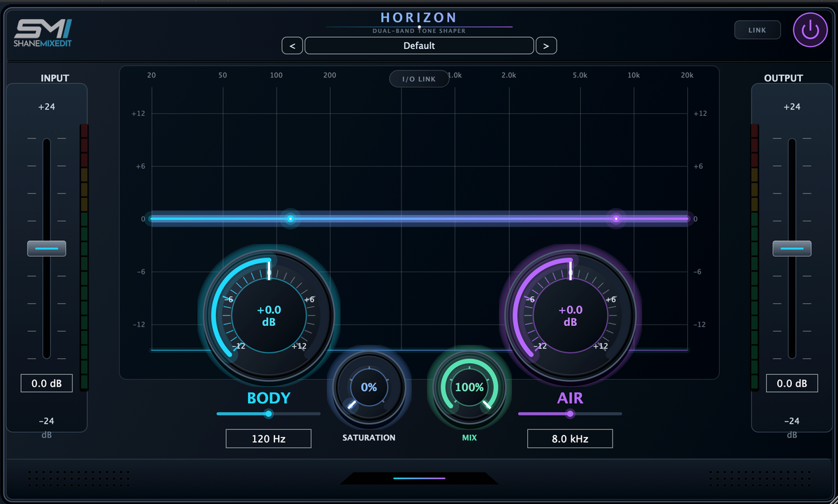Click the 20k frequency axis label
Image resolution: width=838 pixels, height=504 pixels.
point(687,75)
